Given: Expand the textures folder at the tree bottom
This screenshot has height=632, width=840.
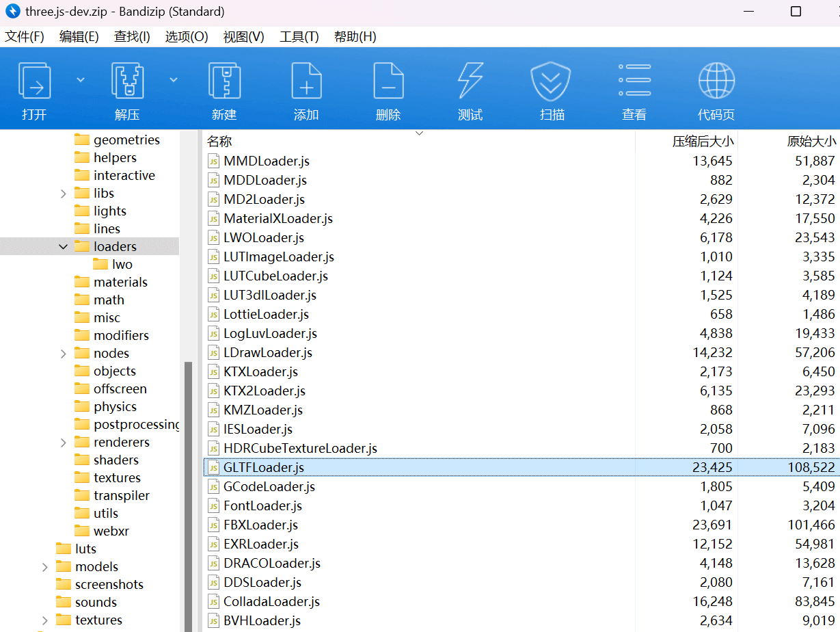Looking at the screenshot, I should pyautogui.click(x=45, y=620).
